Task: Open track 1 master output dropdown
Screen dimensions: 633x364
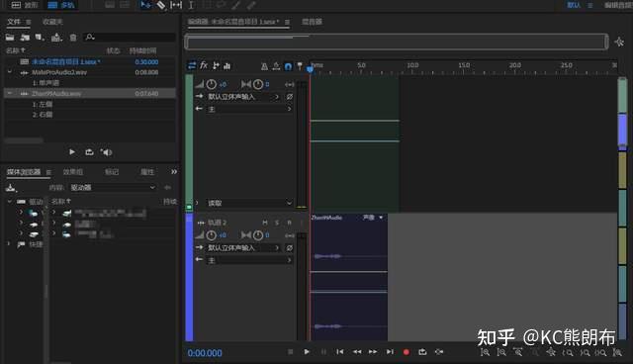Action: [249, 109]
